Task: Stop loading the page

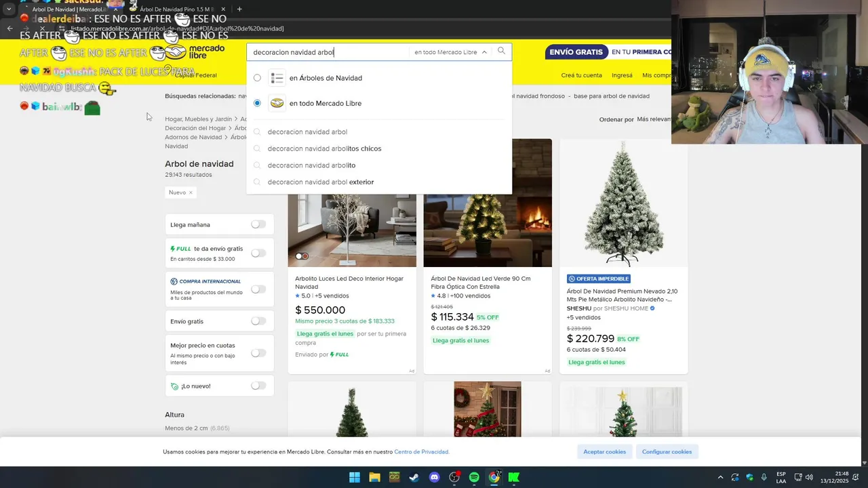Action: point(42,28)
